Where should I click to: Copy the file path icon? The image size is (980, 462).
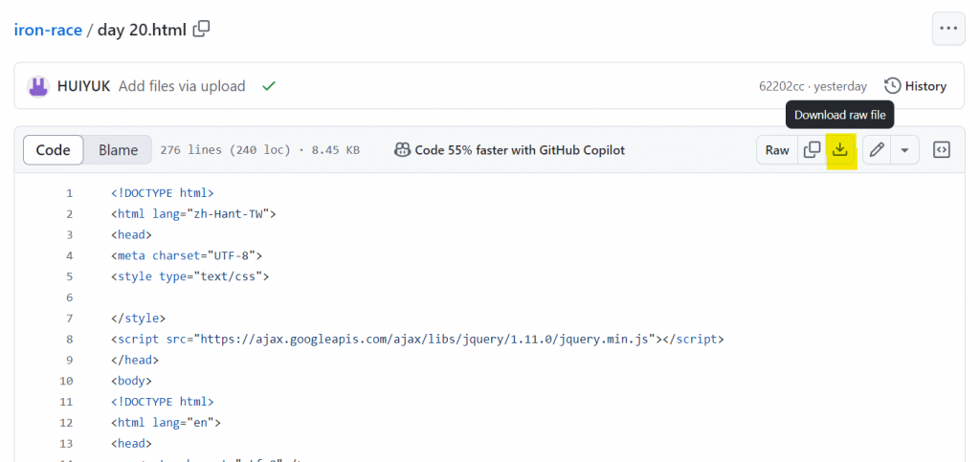[x=201, y=29]
